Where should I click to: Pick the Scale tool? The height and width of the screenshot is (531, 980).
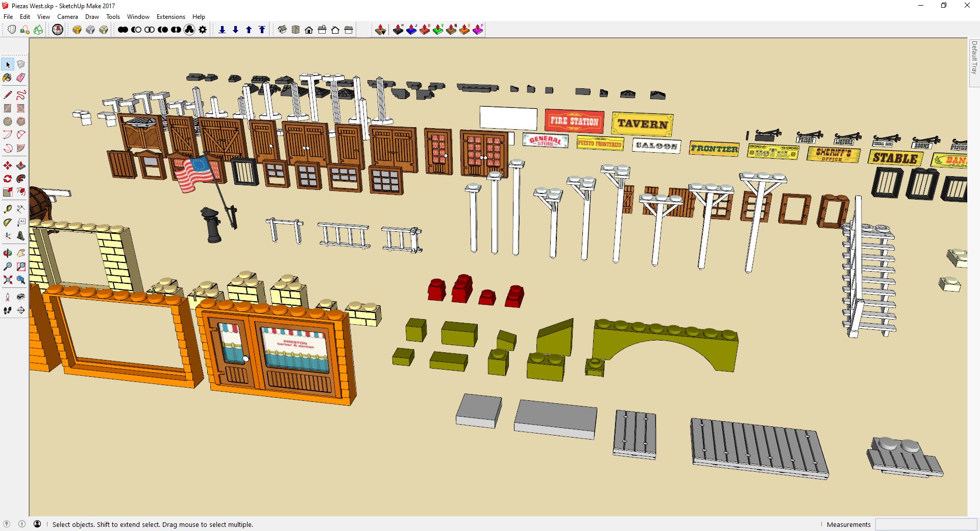[x=8, y=192]
